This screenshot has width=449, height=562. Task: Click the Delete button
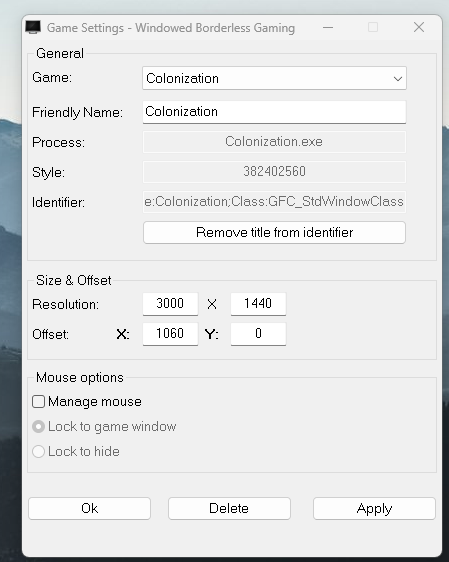[229, 508]
